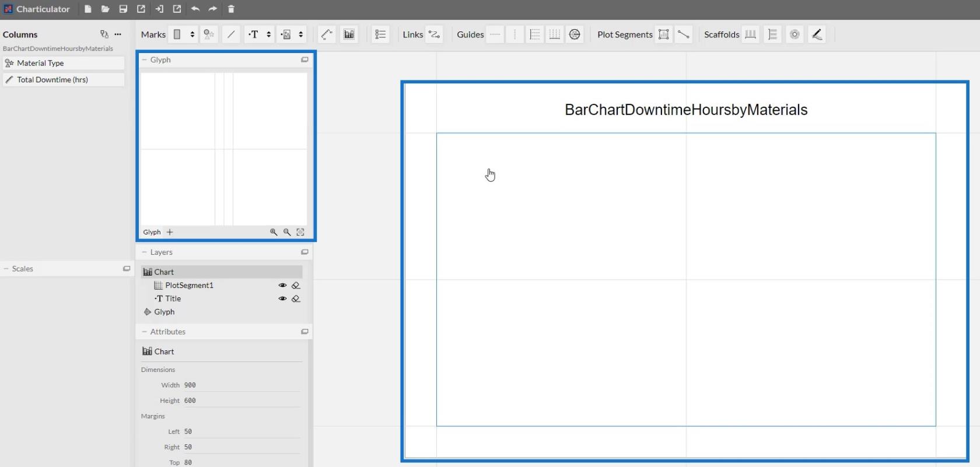Edit the Right margin field
The width and height of the screenshot is (980, 467).
coord(242,447)
